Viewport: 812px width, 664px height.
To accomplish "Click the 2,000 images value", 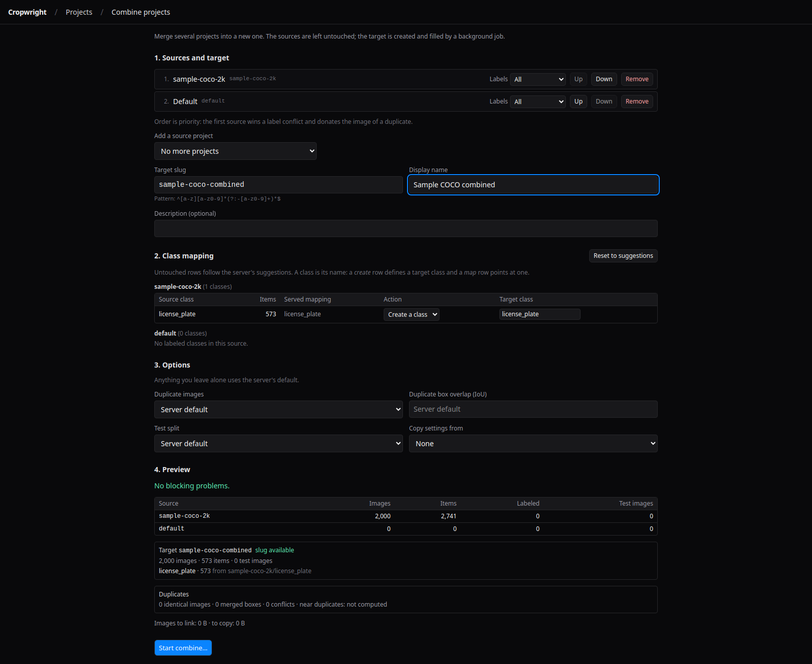I will 383,516.
